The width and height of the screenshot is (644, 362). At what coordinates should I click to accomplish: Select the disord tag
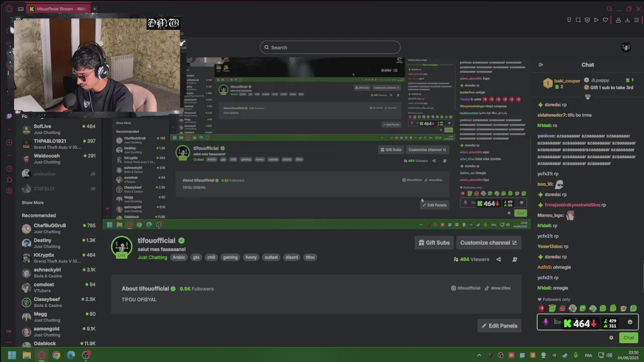[x=292, y=257]
